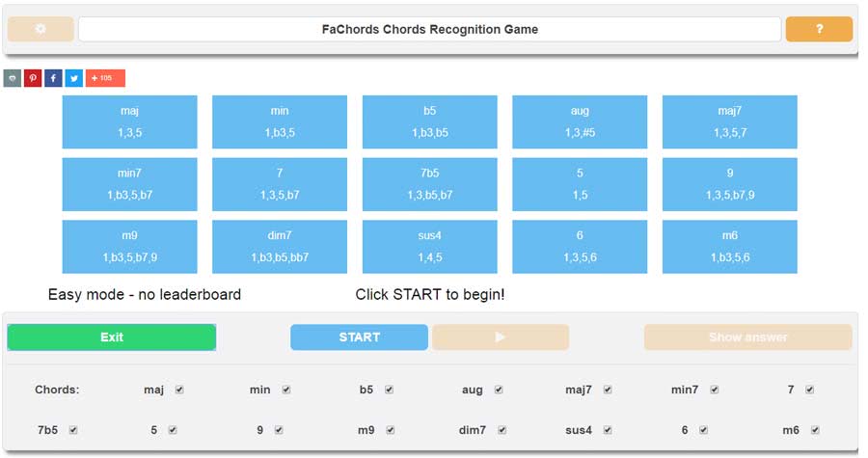This screenshot has width=868, height=458.
Task: Uncheck the min7 chord checkbox
Action: [x=715, y=390]
